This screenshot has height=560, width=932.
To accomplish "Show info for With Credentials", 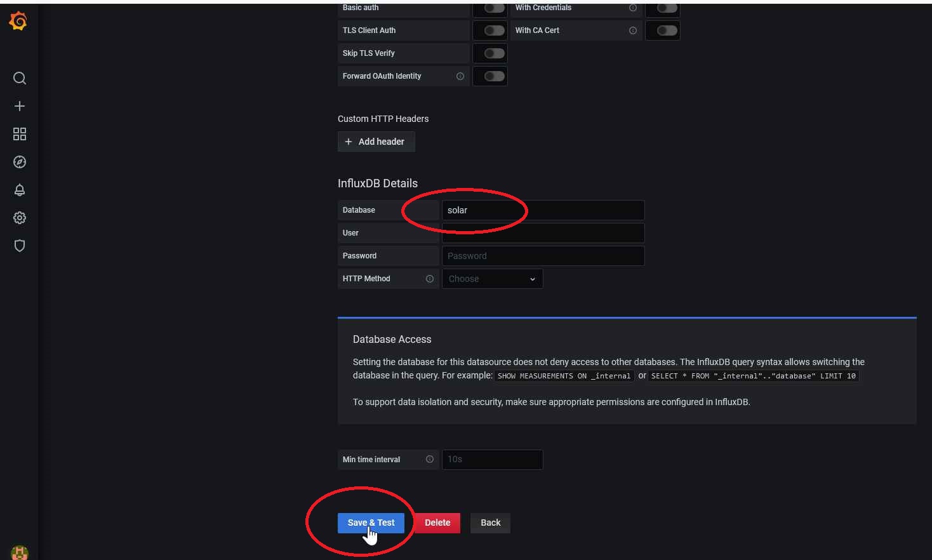I will pos(633,8).
